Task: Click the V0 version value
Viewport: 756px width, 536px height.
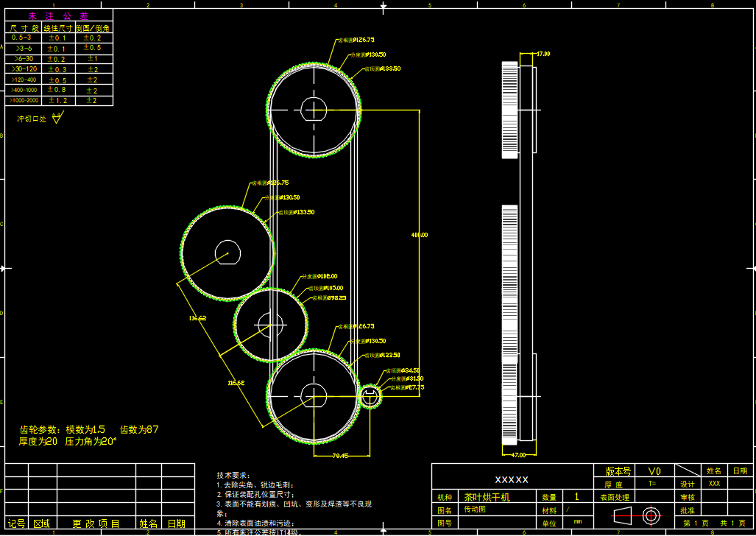Action: 654,471
